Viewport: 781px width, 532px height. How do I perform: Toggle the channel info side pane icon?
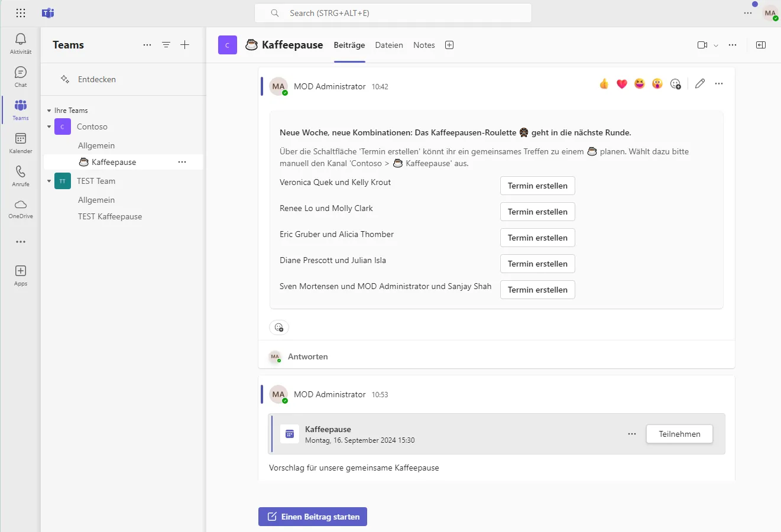pos(761,45)
